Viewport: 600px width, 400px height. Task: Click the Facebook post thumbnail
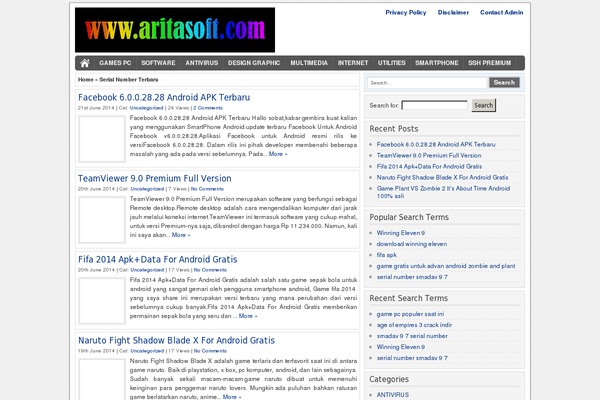pyautogui.click(x=102, y=139)
